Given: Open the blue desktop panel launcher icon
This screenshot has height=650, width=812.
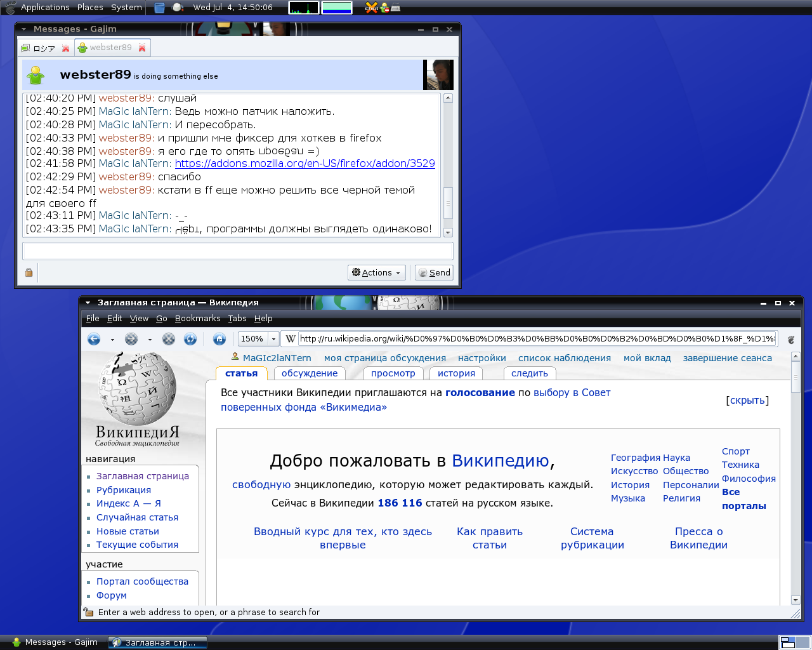Looking at the screenshot, I should click(160, 8).
